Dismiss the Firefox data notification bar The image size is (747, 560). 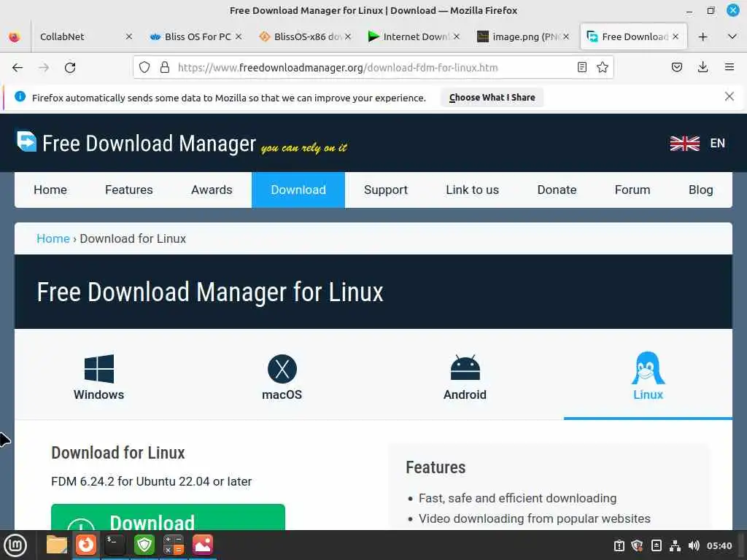tap(729, 97)
